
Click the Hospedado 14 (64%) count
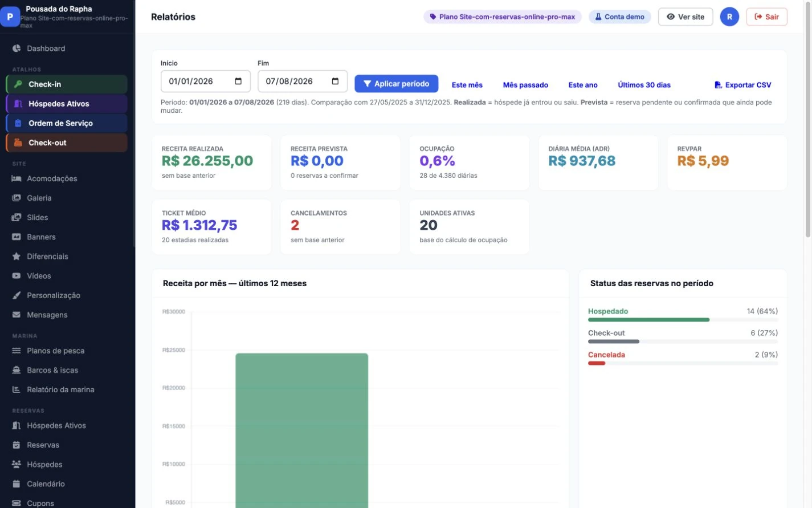[x=762, y=311]
